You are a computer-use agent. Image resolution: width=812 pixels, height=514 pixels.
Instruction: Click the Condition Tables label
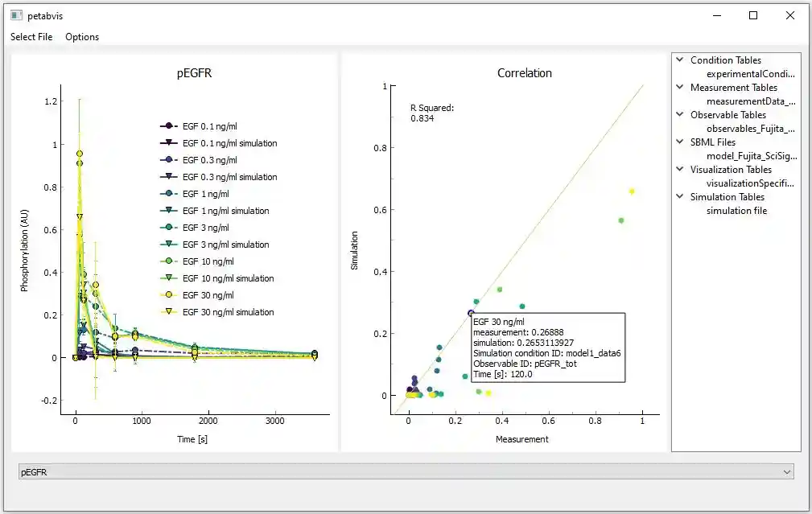pos(726,60)
